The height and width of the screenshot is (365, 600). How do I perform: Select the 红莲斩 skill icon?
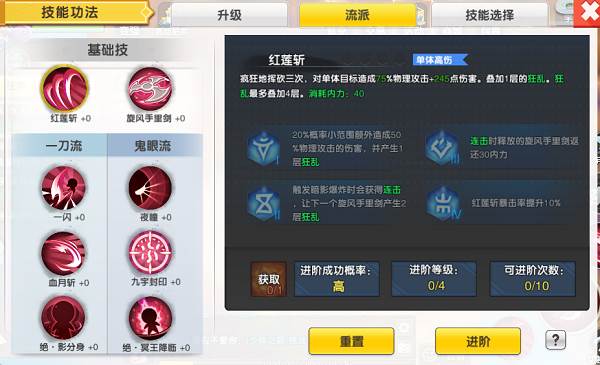pyautogui.click(x=65, y=88)
